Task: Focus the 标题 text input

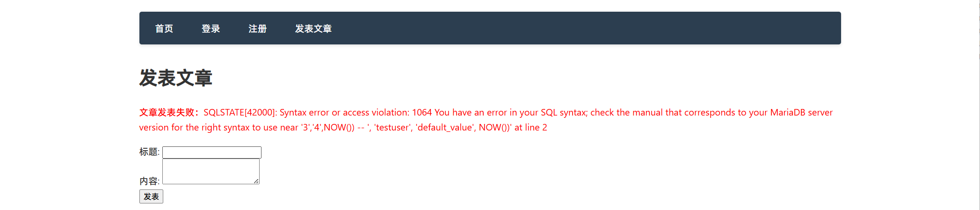Action: (212, 152)
